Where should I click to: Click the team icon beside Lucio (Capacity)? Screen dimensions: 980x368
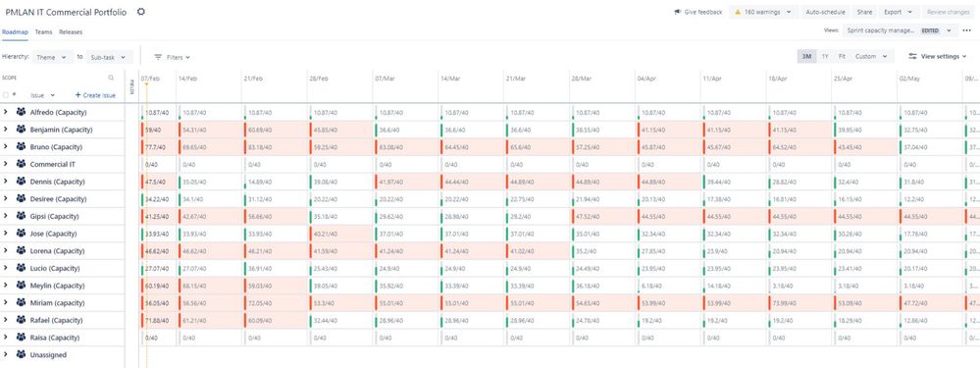pyautogui.click(x=21, y=268)
